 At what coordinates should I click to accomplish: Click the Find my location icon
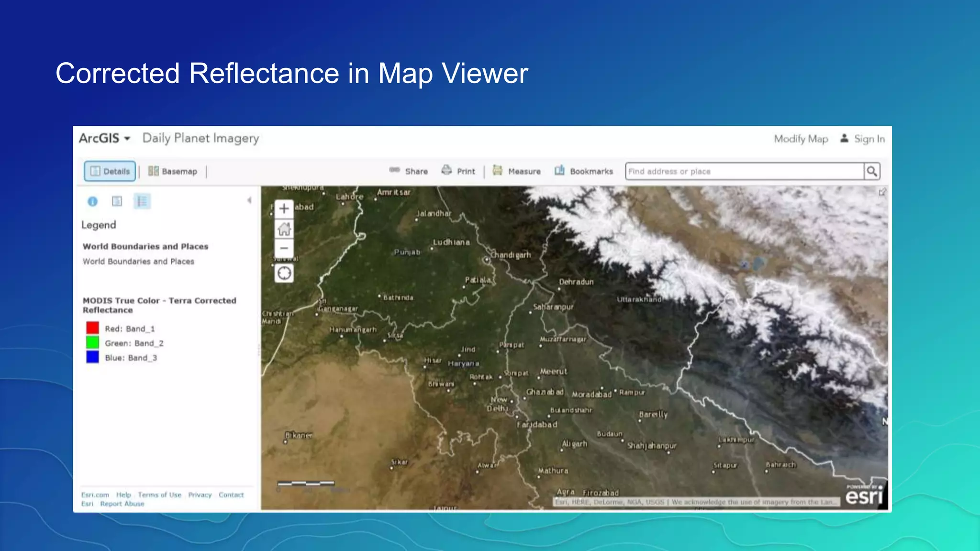click(284, 273)
